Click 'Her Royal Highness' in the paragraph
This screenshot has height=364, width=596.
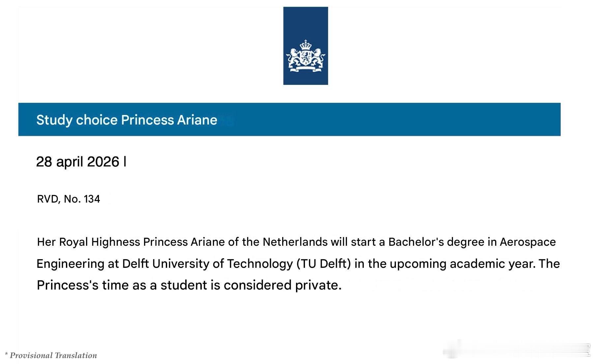pyautogui.click(x=89, y=242)
